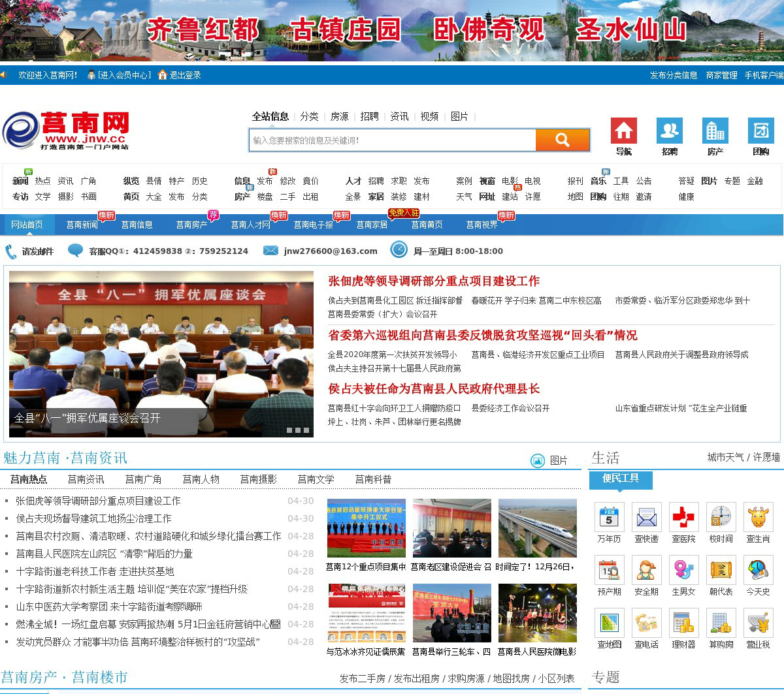
Task: Click the keyword search input field
Action: [392, 140]
